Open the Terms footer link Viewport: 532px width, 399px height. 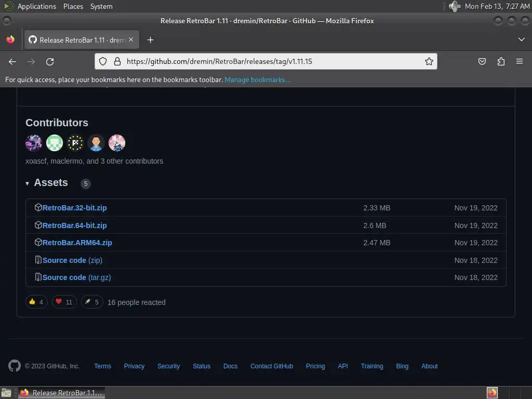point(102,366)
